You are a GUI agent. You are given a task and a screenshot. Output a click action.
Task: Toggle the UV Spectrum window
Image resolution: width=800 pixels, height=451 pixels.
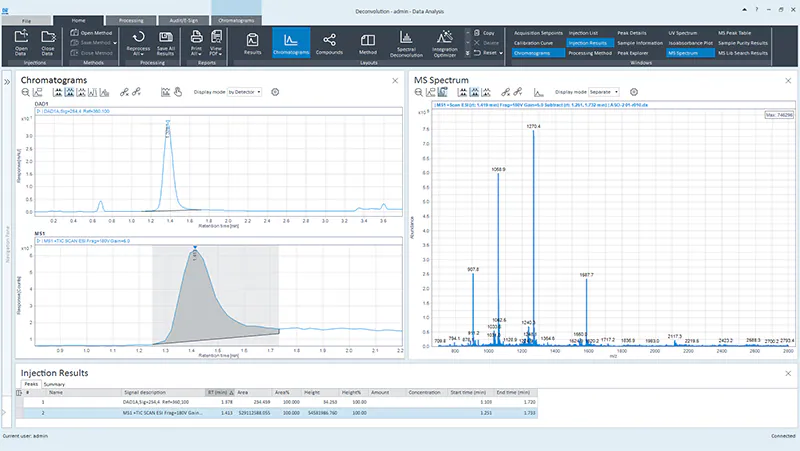(680, 33)
